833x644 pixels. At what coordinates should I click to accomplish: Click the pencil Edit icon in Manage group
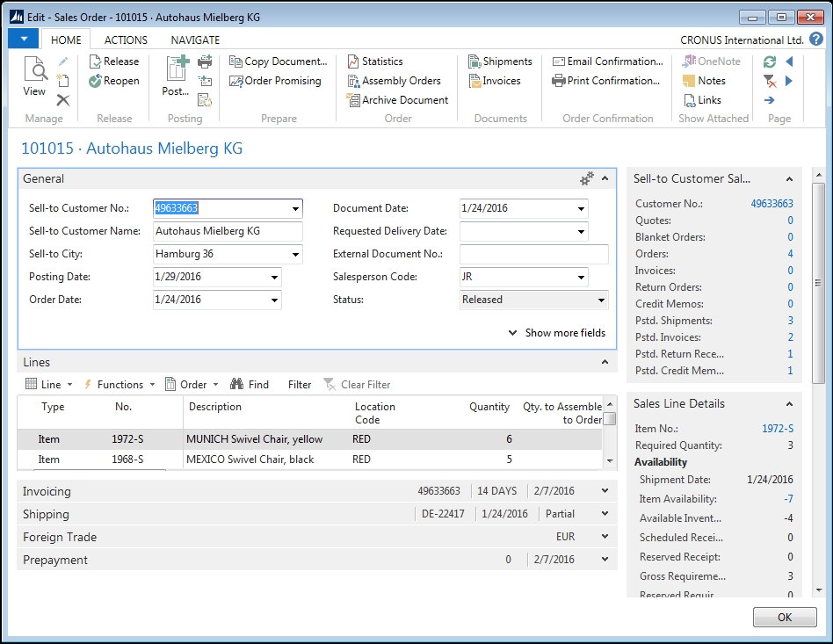pyautogui.click(x=63, y=62)
